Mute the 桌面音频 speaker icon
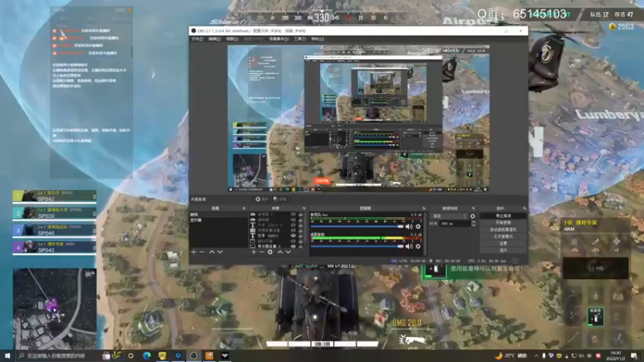The image size is (644, 362). point(409,246)
